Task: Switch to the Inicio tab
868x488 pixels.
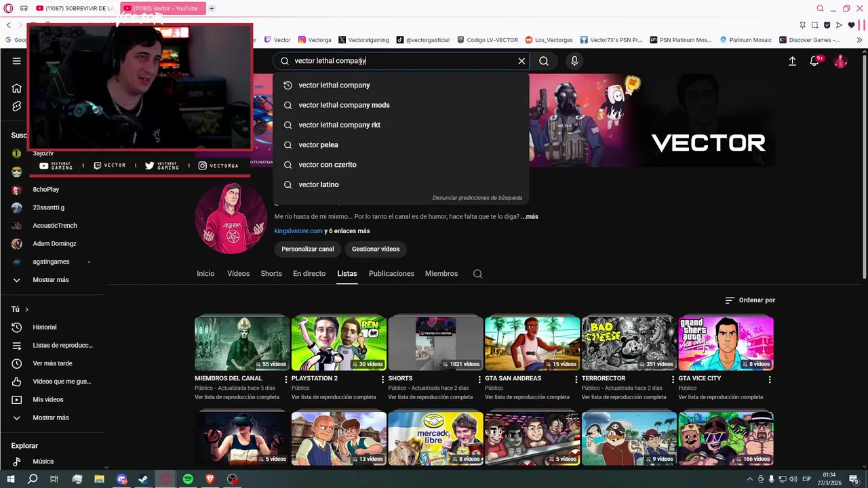Action: (x=205, y=274)
